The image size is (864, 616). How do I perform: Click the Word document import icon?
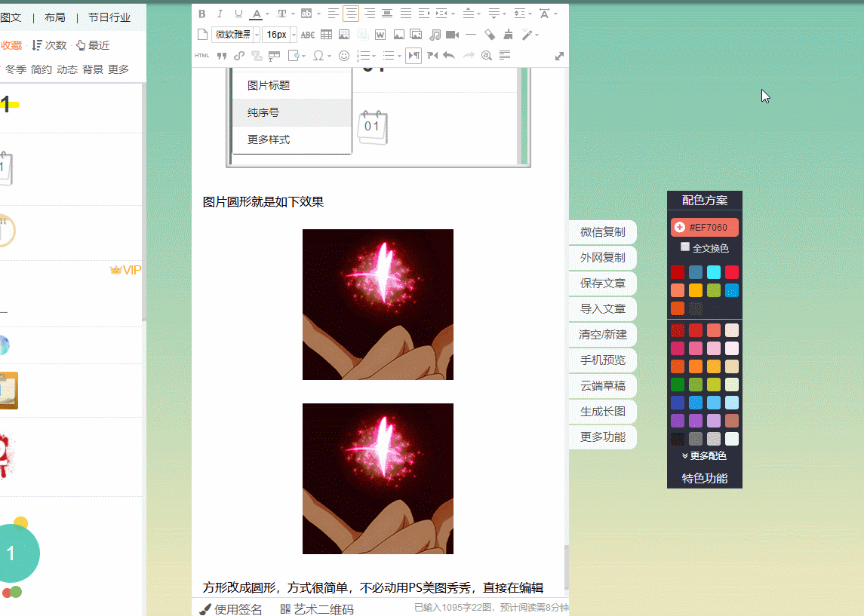(380, 35)
